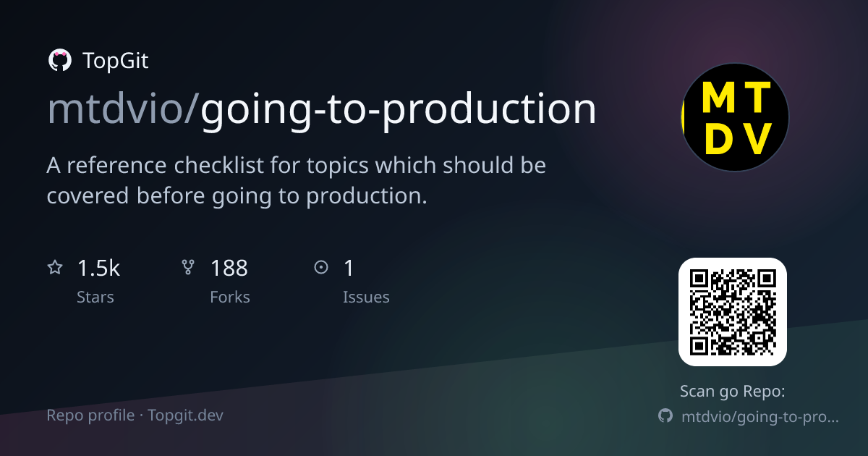This screenshot has height=456, width=868.
Task: Click the repository description text
Action: (297, 180)
